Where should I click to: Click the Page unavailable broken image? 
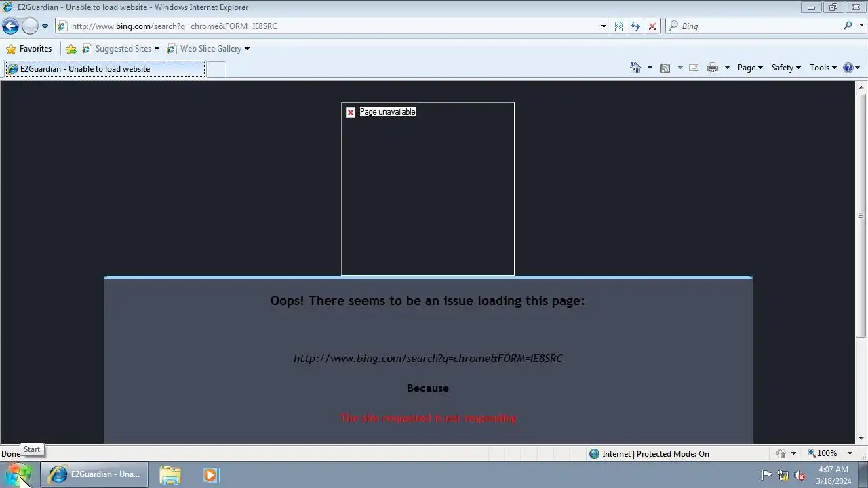pos(428,189)
